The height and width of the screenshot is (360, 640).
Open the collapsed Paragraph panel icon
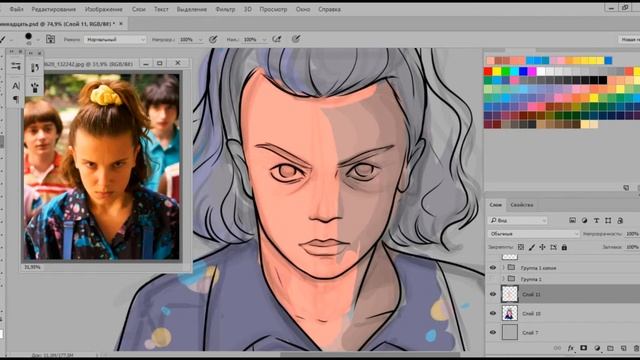pos(16,99)
